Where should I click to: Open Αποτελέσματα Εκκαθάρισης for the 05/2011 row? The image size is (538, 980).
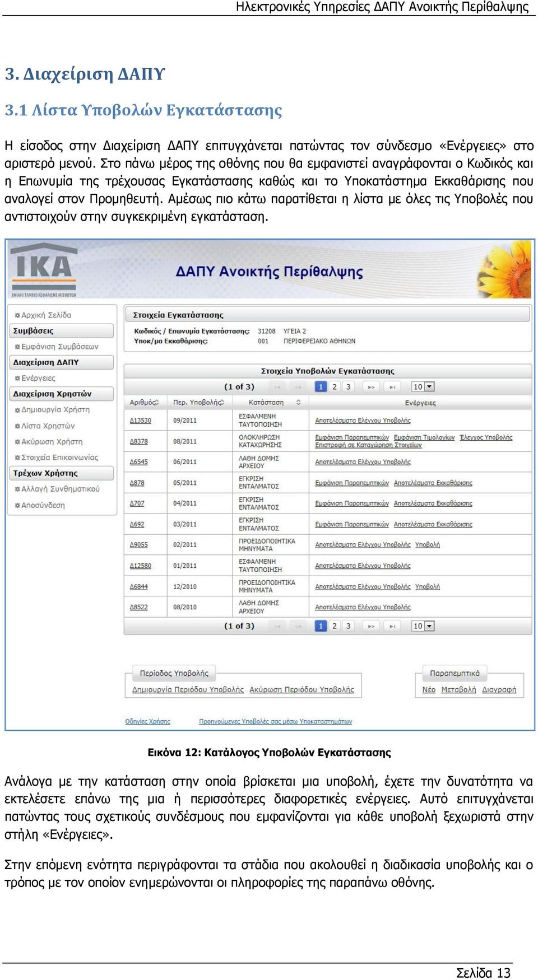pyautogui.click(x=433, y=483)
